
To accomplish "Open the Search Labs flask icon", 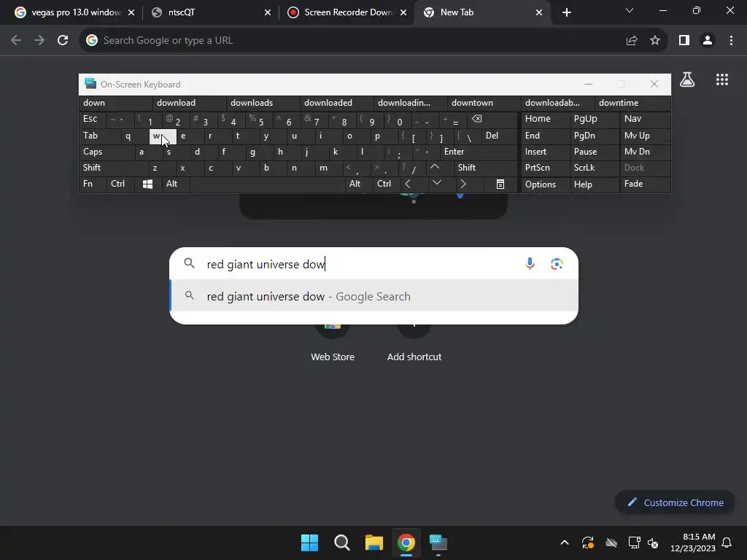I will pos(687,79).
